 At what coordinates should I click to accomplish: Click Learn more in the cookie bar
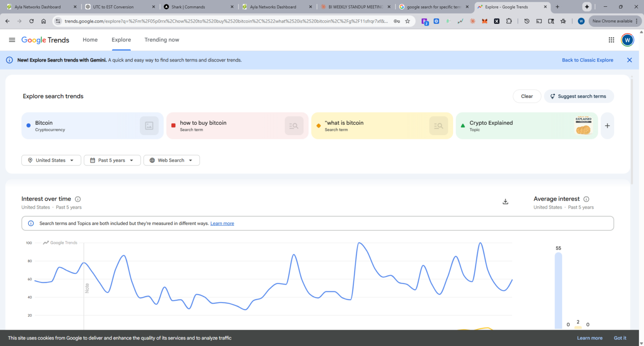pos(589,338)
